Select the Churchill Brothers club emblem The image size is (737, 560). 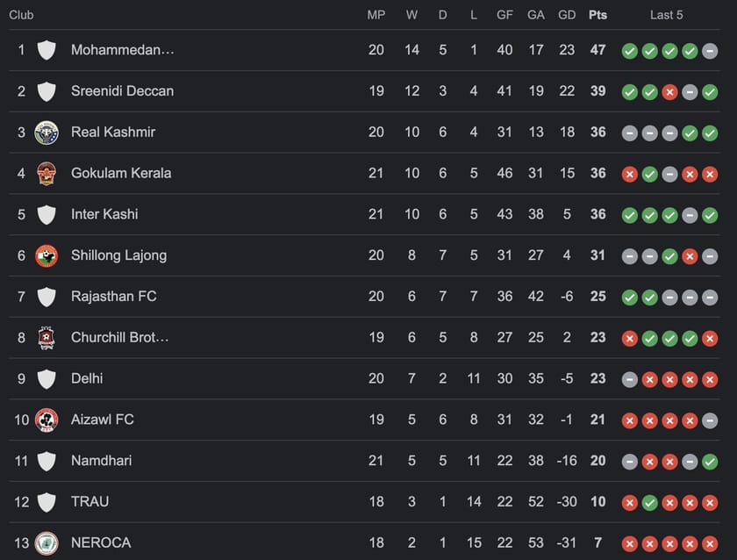pyautogui.click(x=47, y=338)
